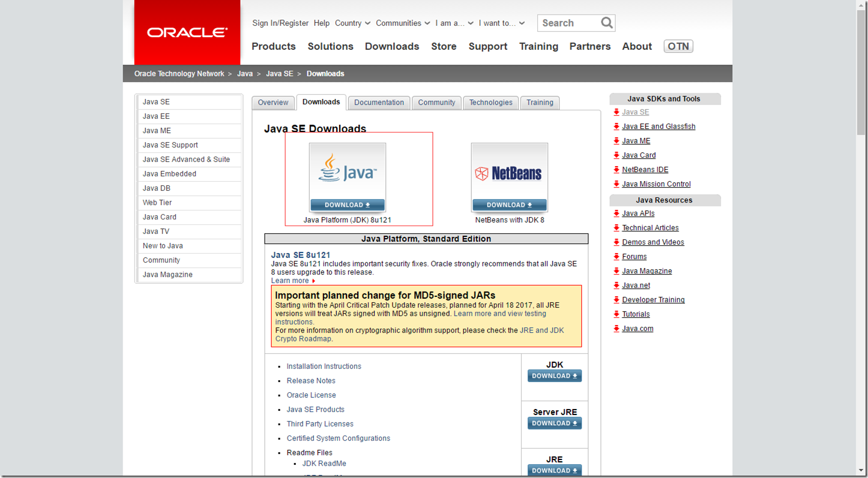Click the red arrow beside NetBeans IDE
Screen dimensions: 868x478
[x=616, y=170]
